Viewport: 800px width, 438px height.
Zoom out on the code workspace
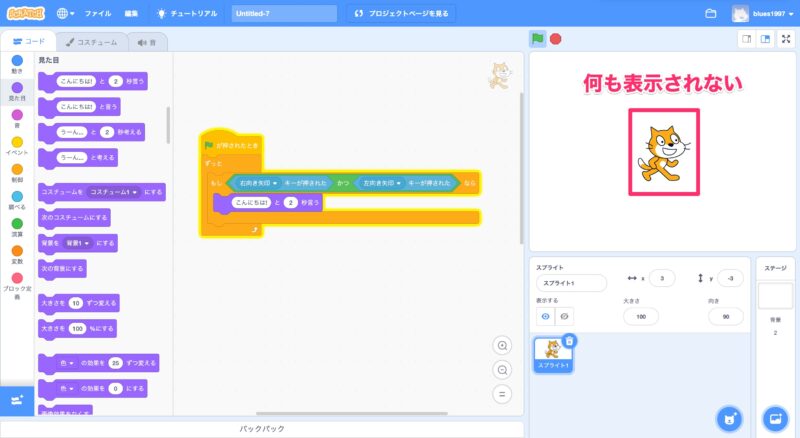(503, 369)
